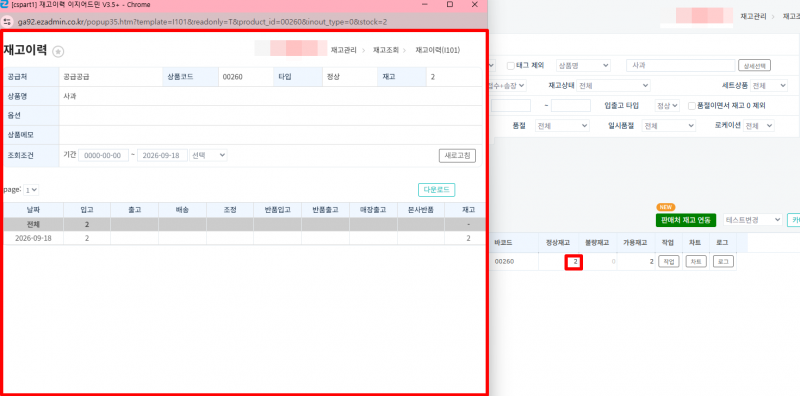
Task: Tick the 태그 제외 checkbox in main window
Action: (511, 65)
